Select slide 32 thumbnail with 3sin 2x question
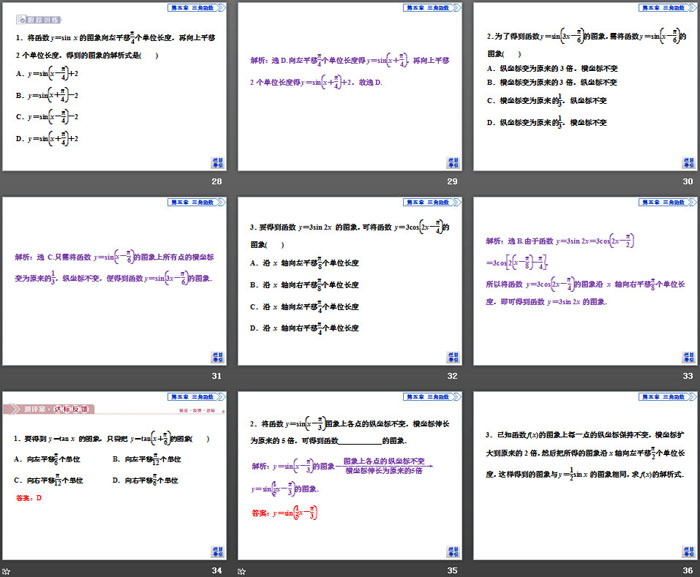Viewport: 700px width, 577px height. [350, 281]
